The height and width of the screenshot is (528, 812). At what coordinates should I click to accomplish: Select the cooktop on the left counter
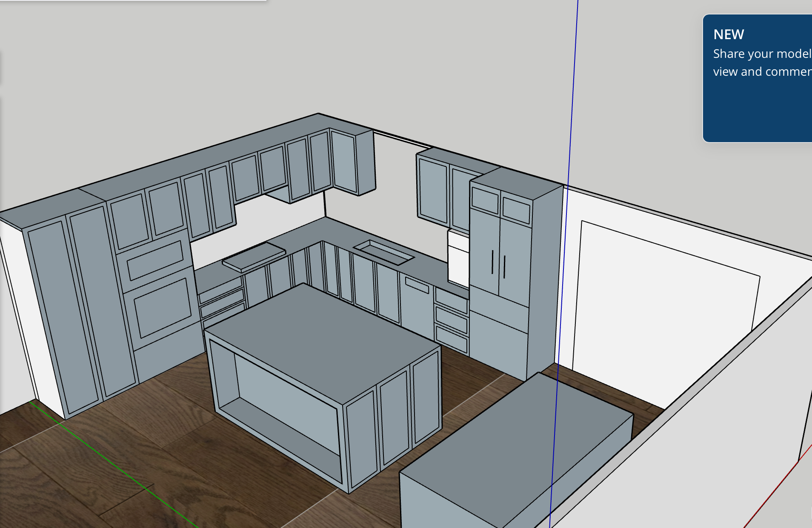[254, 257]
